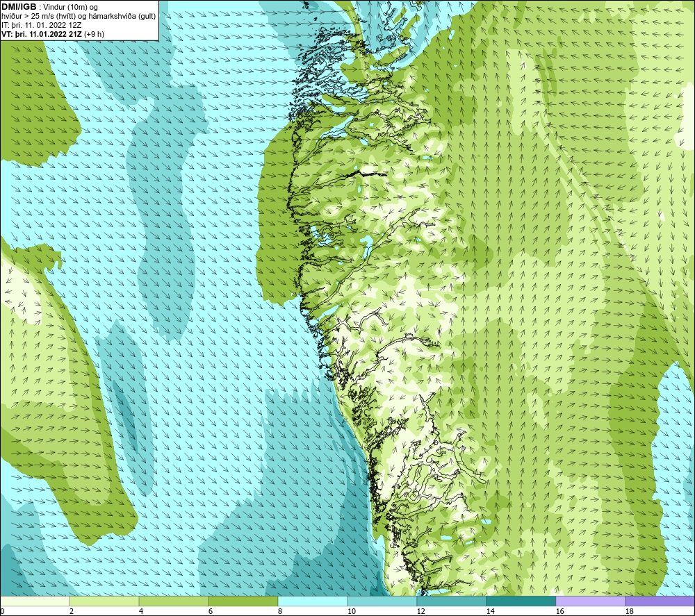Click the light green 2–4 m/s legend swatch
Viewport: 695px width, 616px height.
104,601
